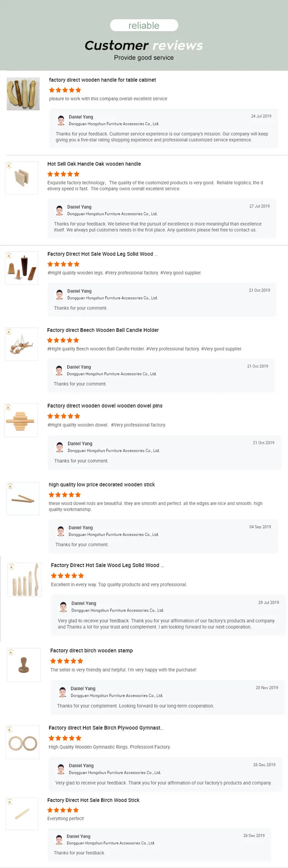Click star rating for birch wooden stamp review
The height and width of the screenshot is (868, 288).
66,661
